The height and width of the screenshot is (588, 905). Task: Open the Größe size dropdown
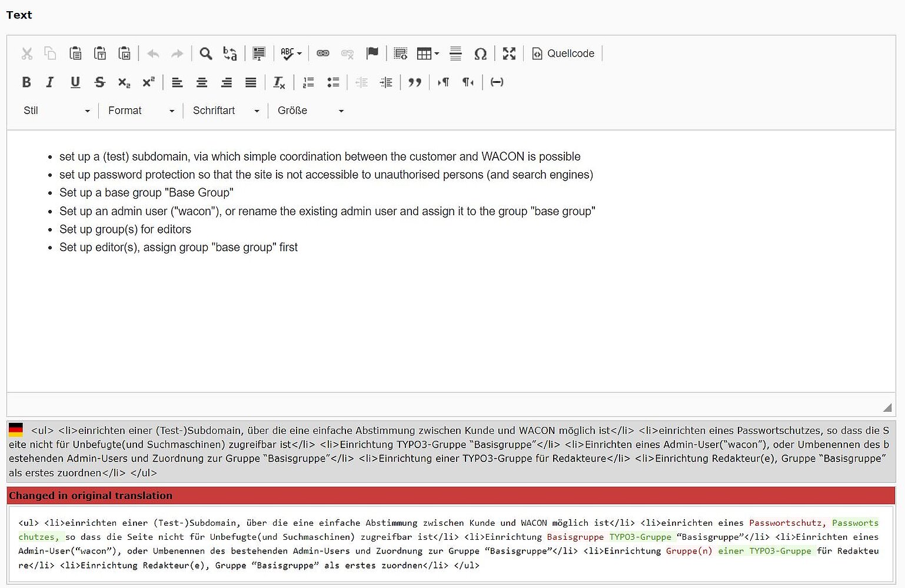tap(310, 111)
